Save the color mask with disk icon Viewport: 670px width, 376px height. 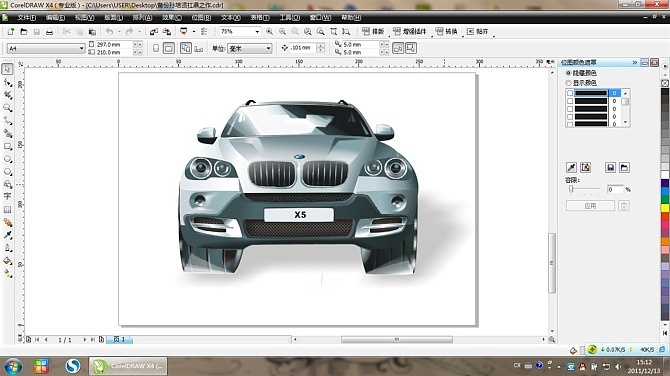tap(610, 167)
